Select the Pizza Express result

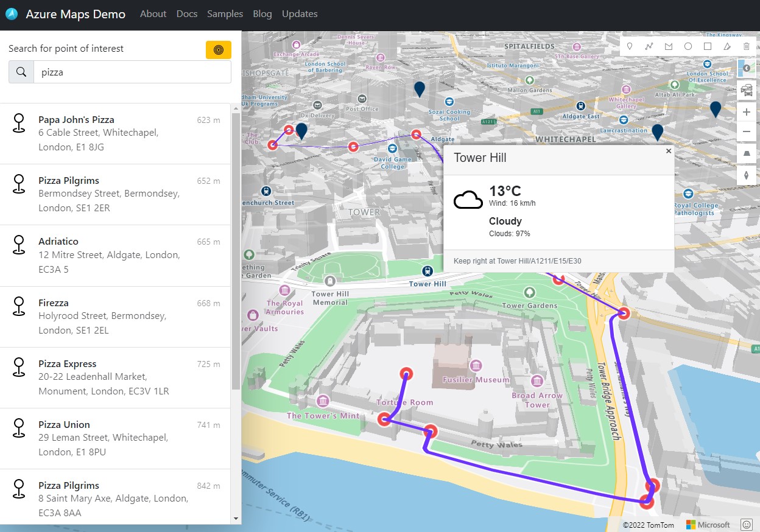click(x=115, y=377)
